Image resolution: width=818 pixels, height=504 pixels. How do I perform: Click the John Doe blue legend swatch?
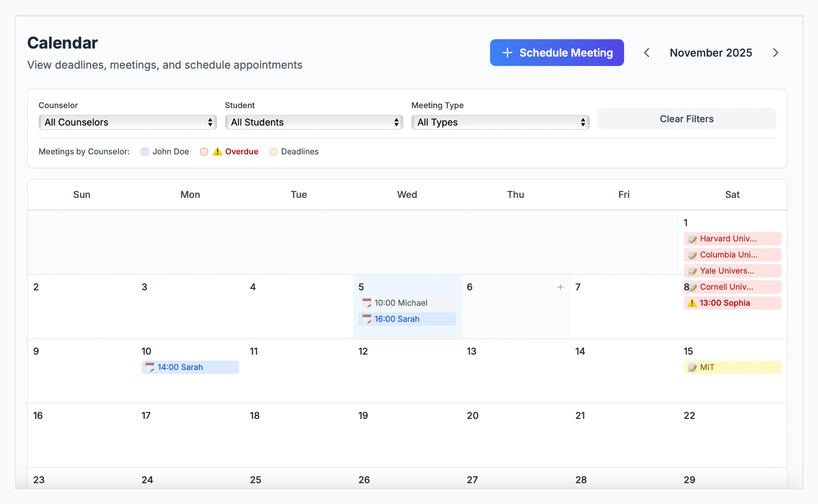pyautogui.click(x=145, y=152)
